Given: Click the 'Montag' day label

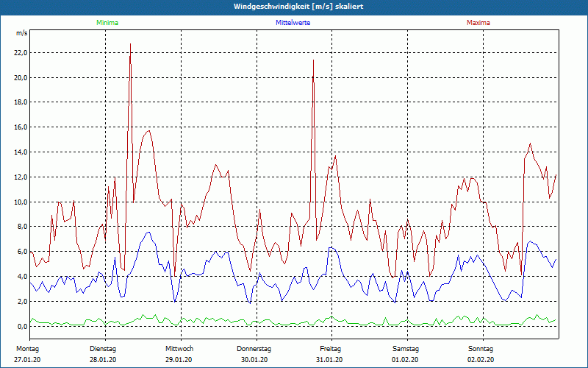Looking at the screenshot, I should [x=27, y=349].
